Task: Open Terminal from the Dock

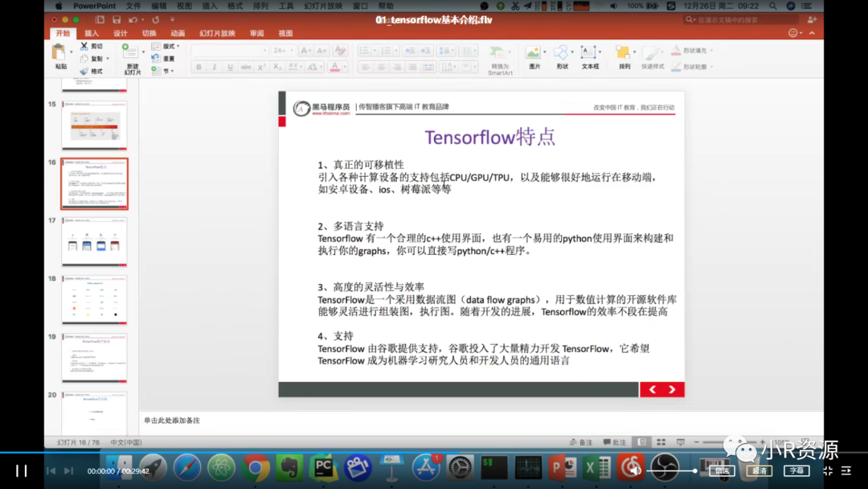Action: pyautogui.click(x=494, y=469)
